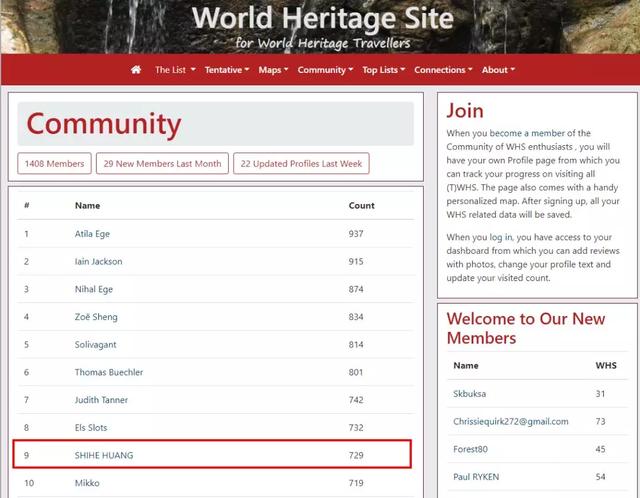This screenshot has width=640, height=498.
Task: Show 29 New Members Last Month
Action: point(162,163)
